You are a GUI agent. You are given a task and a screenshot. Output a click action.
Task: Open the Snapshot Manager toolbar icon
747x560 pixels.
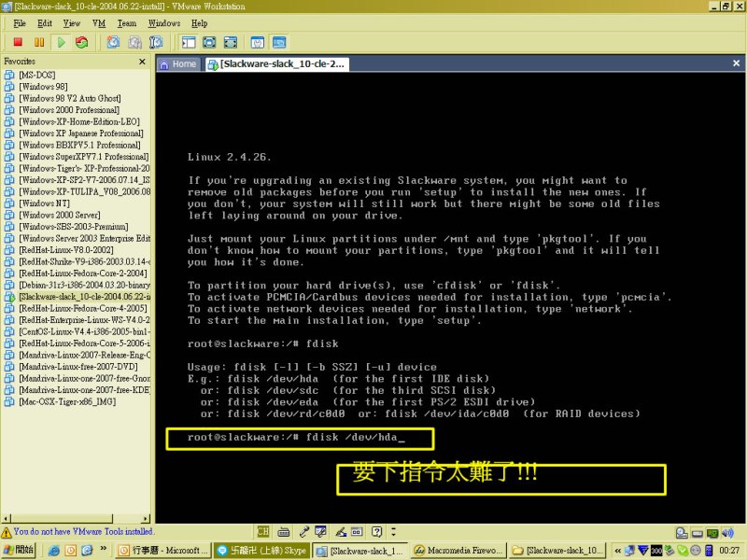(x=156, y=42)
